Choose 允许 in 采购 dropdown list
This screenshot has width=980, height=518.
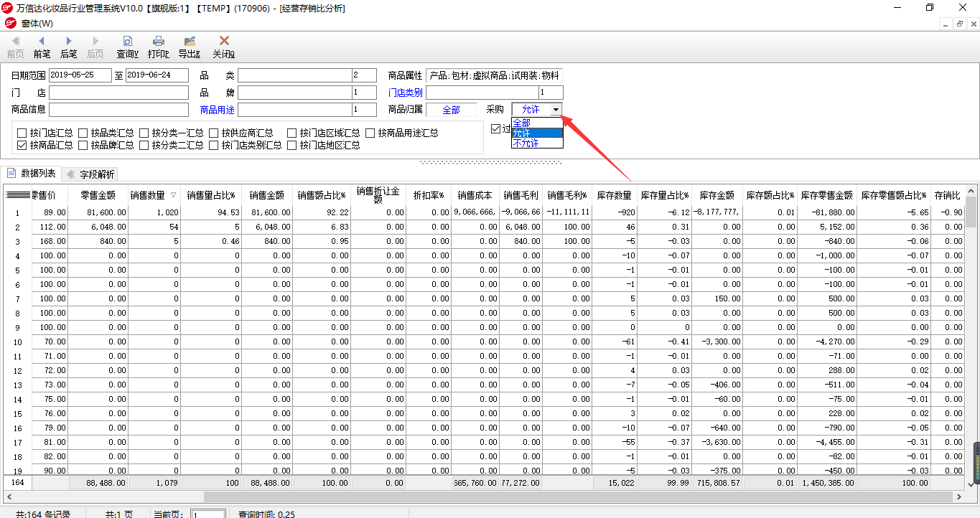click(537, 133)
